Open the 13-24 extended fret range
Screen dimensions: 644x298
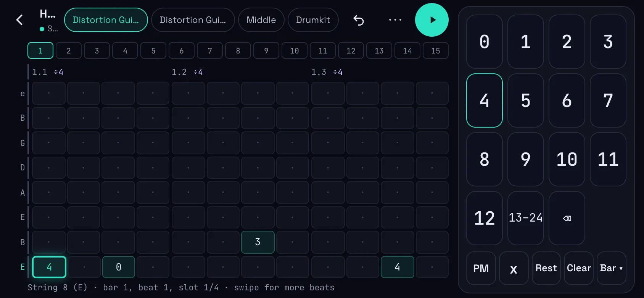pos(526,218)
